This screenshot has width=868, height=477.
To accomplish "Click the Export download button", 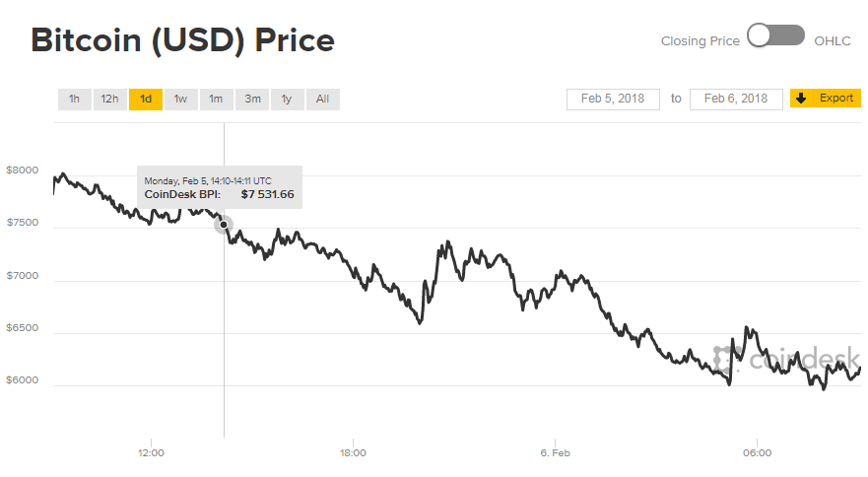I will pos(826,99).
